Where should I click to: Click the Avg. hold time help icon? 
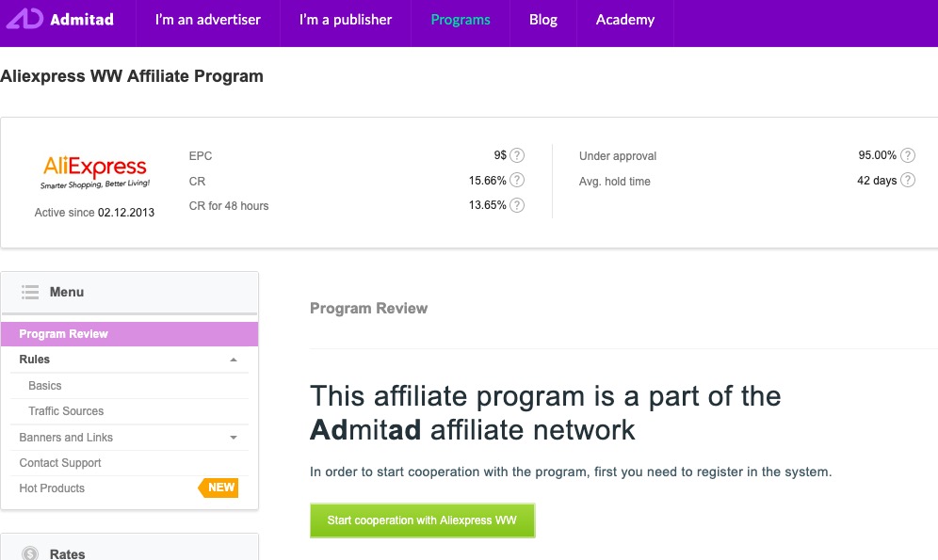pyautogui.click(x=908, y=180)
